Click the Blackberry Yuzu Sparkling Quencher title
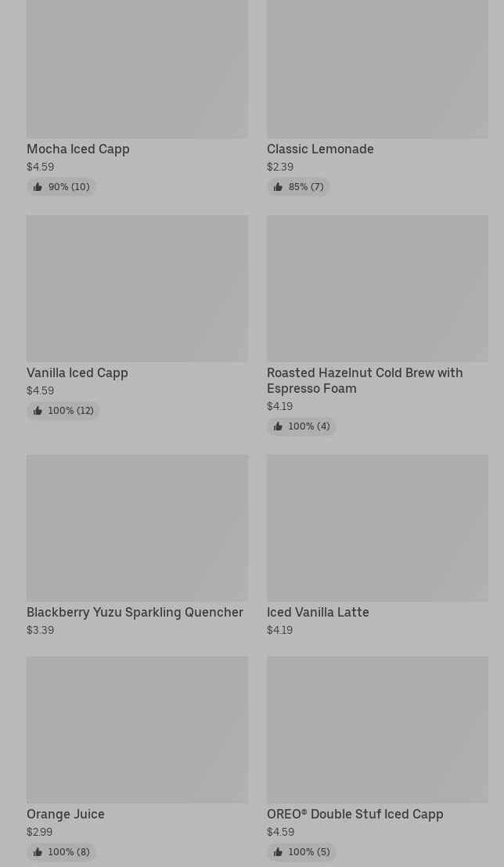Image resolution: width=504 pixels, height=867 pixels. click(135, 612)
